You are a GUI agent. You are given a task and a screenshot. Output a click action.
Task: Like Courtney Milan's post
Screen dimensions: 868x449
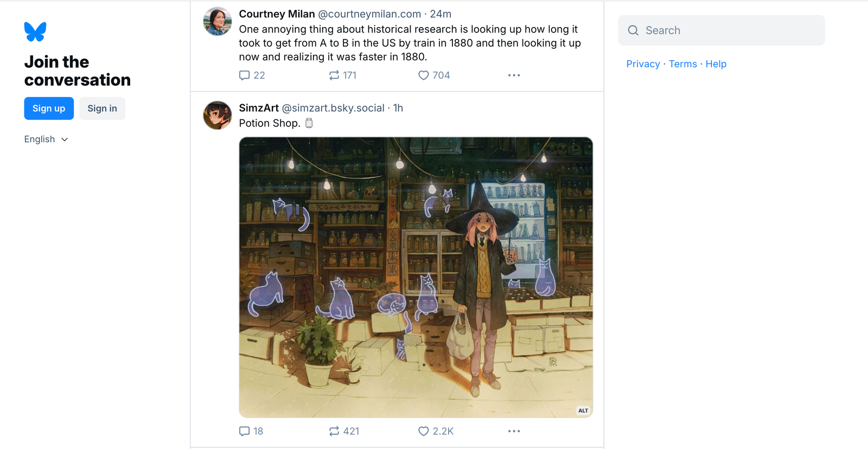[x=424, y=75]
